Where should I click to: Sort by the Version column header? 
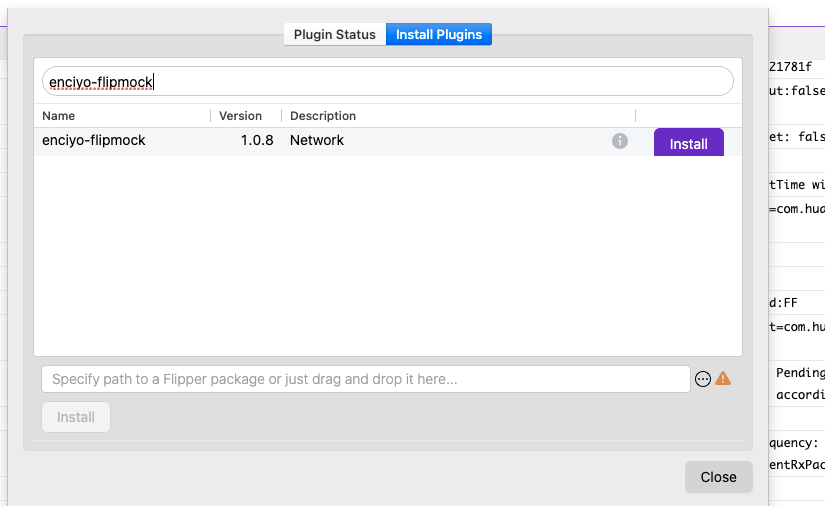click(240, 116)
